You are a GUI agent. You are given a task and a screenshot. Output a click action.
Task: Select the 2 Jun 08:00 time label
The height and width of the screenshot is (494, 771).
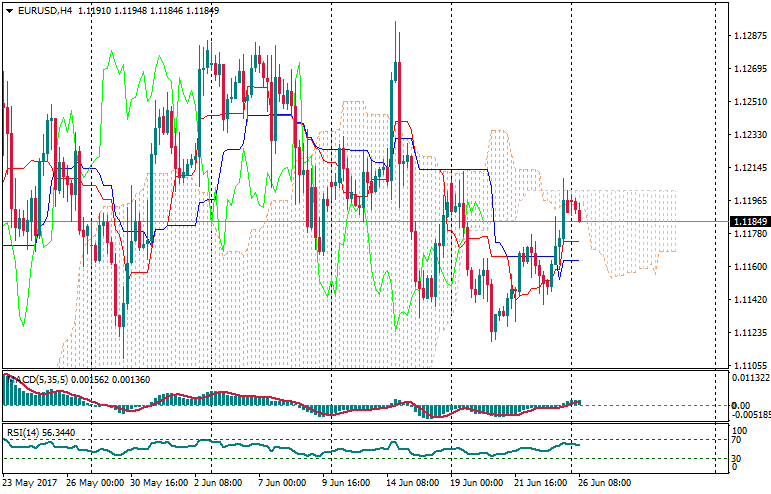tap(218, 482)
